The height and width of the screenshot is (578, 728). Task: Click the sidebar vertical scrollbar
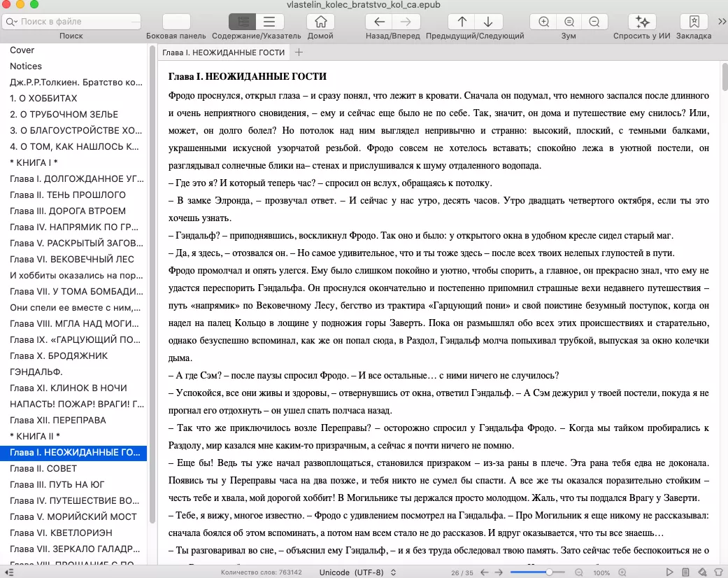coord(152,284)
